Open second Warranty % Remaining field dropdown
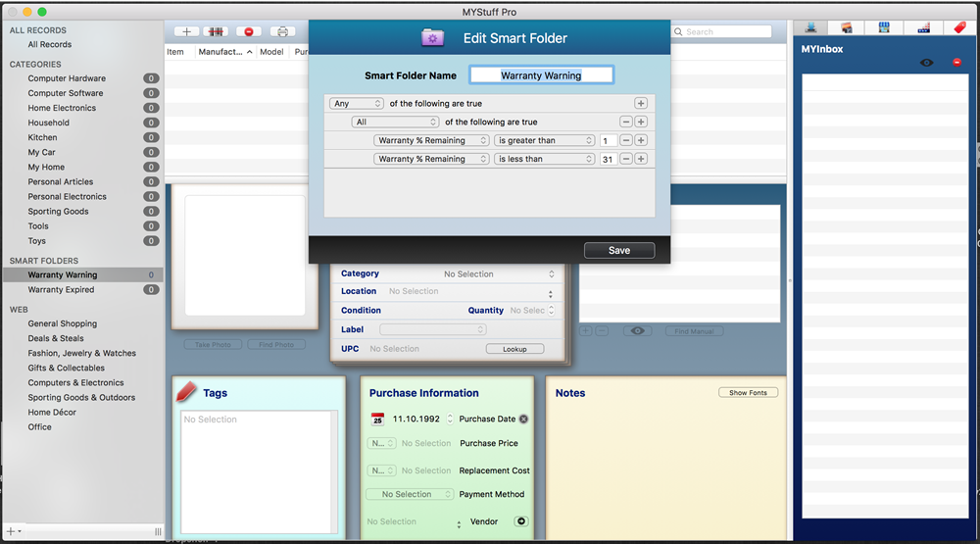This screenshot has height=544, width=980. pos(431,159)
